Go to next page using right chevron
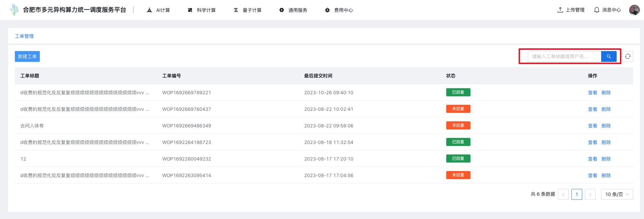This screenshot has width=644, height=219. click(590, 194)
